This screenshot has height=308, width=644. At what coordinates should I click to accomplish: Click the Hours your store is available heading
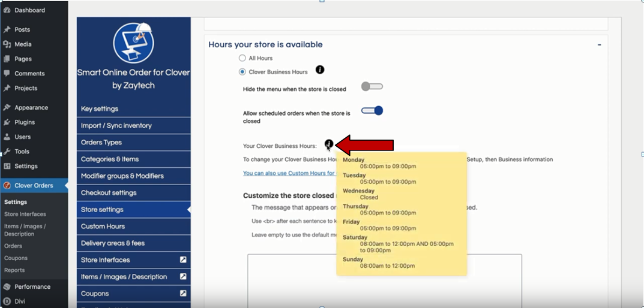265,45
